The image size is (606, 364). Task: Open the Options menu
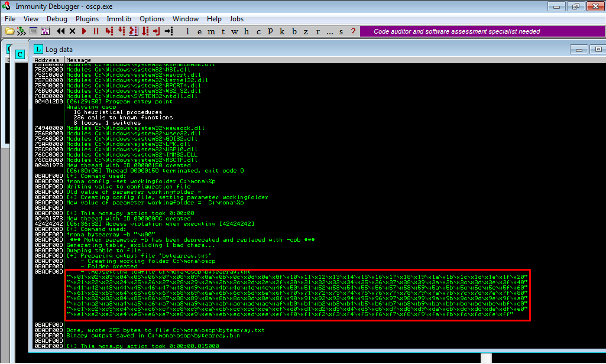[x=152, y=18]
